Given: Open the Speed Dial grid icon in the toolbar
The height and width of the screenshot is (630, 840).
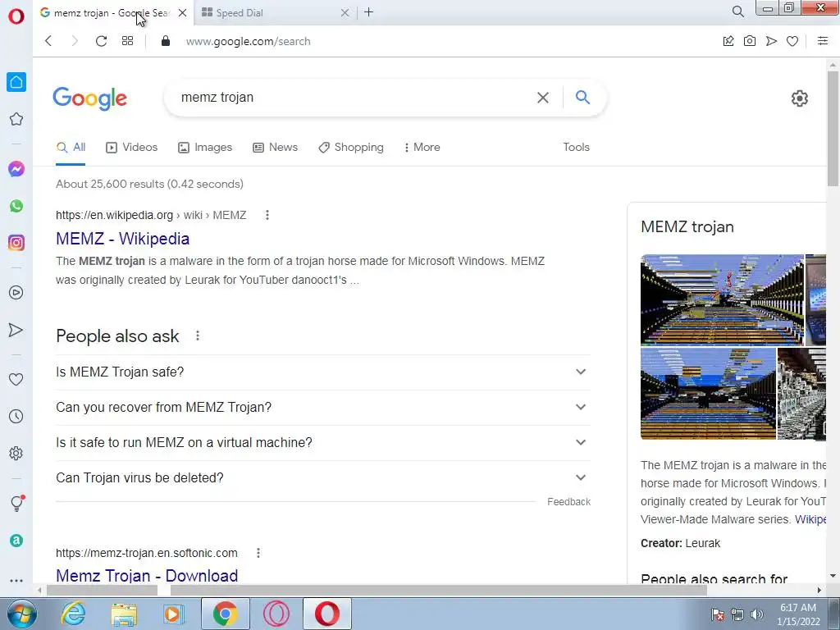Looking at the screenshot, I should pos(127,41).
